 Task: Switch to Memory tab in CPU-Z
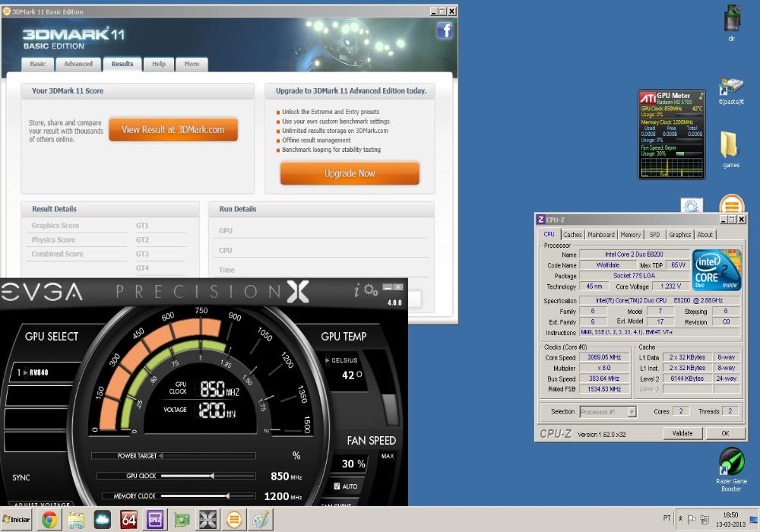pos(631,235)
